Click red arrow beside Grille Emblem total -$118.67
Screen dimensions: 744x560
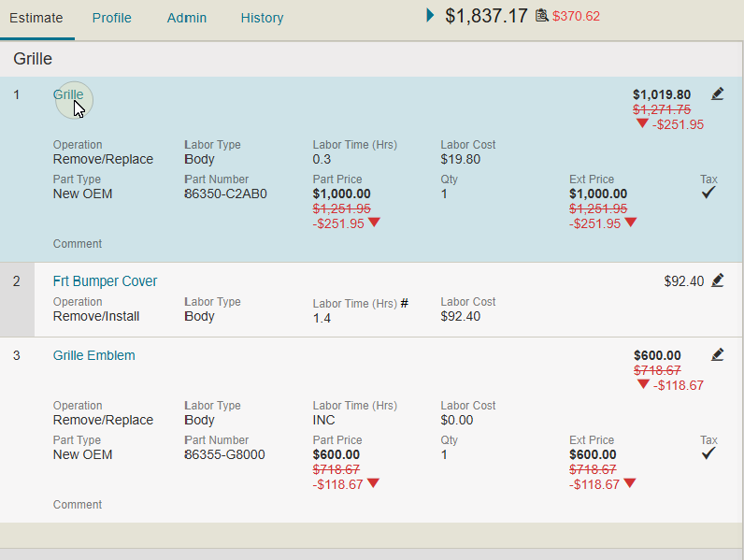642,384
